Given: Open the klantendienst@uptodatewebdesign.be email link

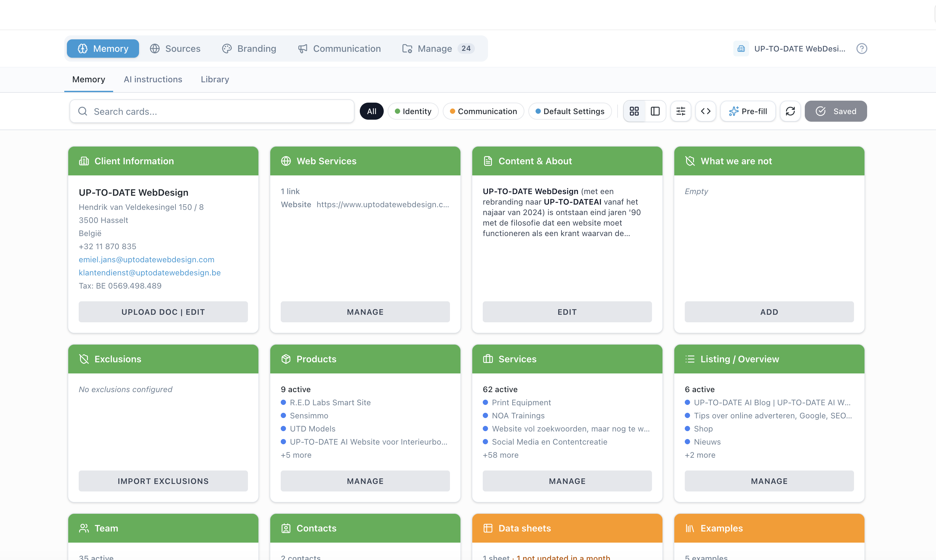Looking at the screenshot, I should pyautogui.click(x=150, y=272).
